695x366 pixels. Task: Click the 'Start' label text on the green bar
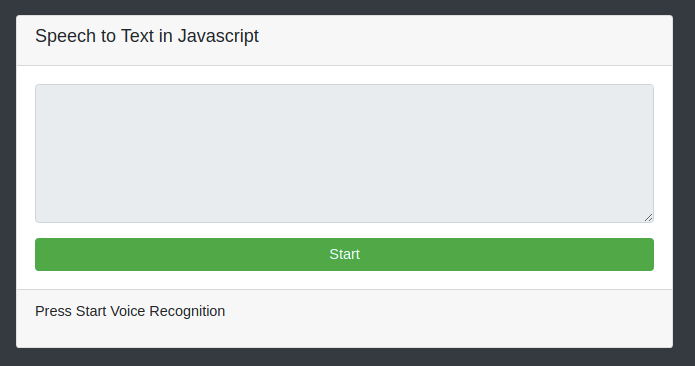[344, 254]
